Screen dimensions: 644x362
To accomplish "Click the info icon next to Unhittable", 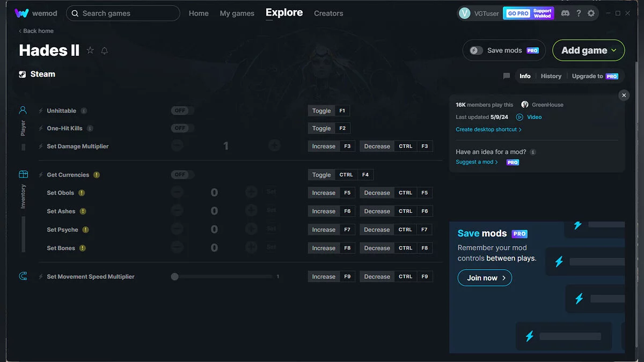I will [84, 111].
